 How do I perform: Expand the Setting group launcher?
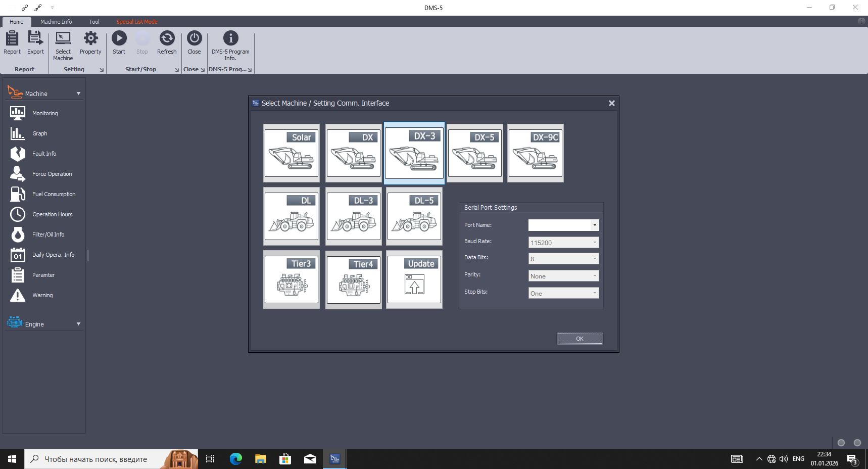pos(102,70)
